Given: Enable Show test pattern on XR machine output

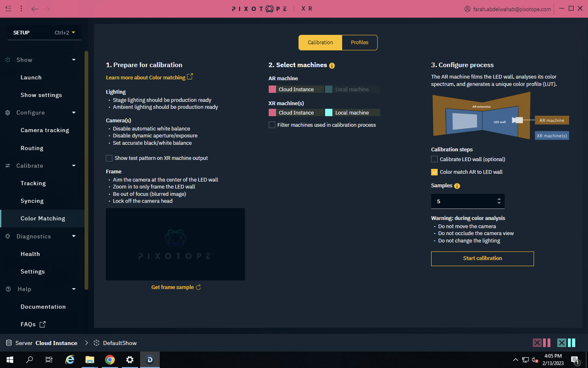Looking at the screenshot, I should pos(109,158).
